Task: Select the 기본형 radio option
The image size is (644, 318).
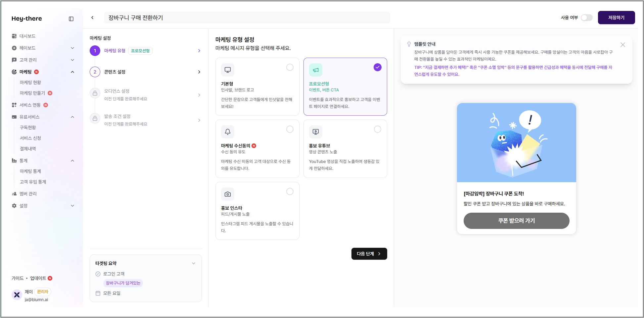Action: (x=290, y=67)
